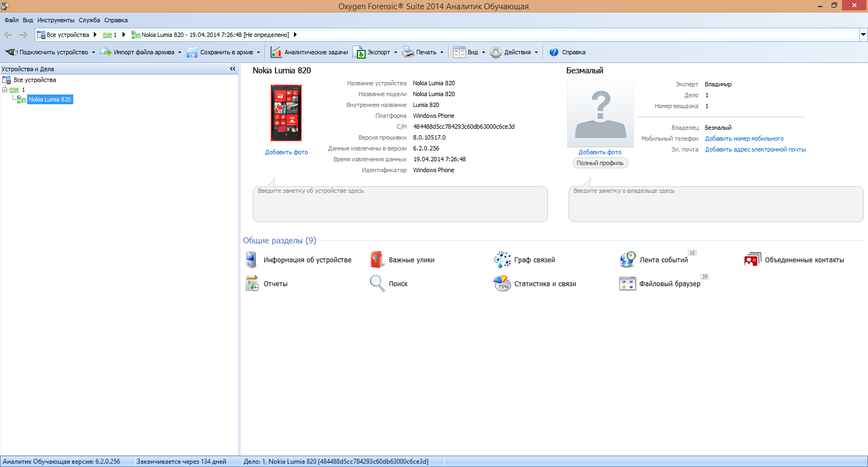This screenshot has width=868, height=467.
Task: Expand the View (Вид) dropdown arrow
Action: 483,53
